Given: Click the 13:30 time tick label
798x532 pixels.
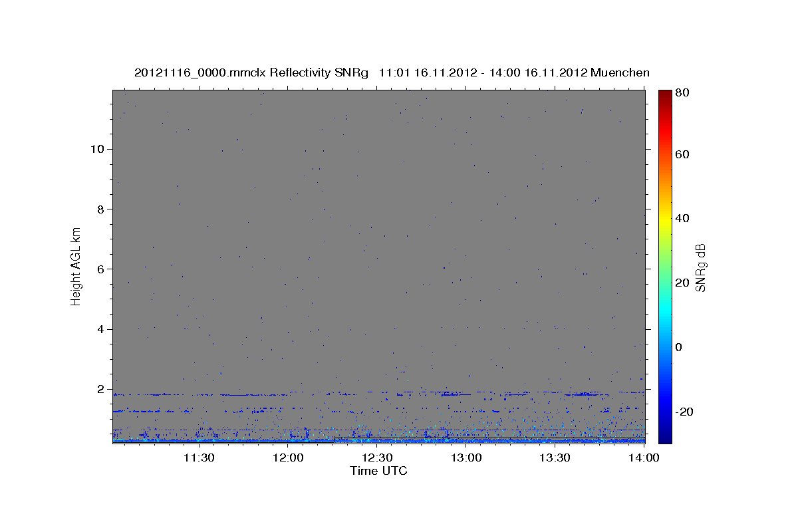Looking at the screenshot, I should click(555, 458).
